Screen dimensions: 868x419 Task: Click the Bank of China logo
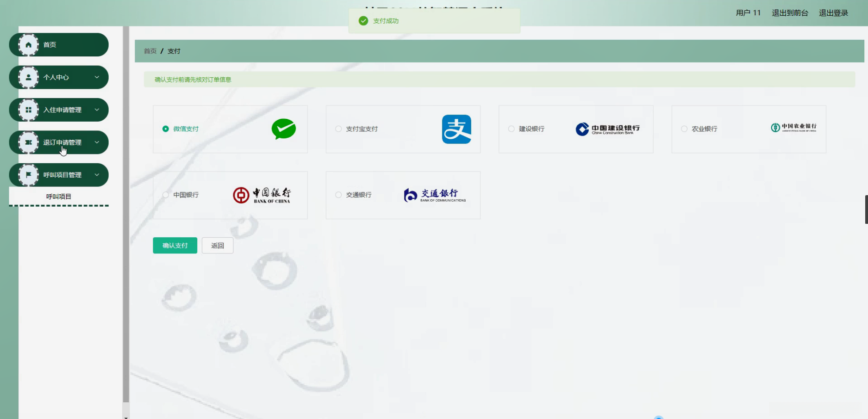coord(262,195)
